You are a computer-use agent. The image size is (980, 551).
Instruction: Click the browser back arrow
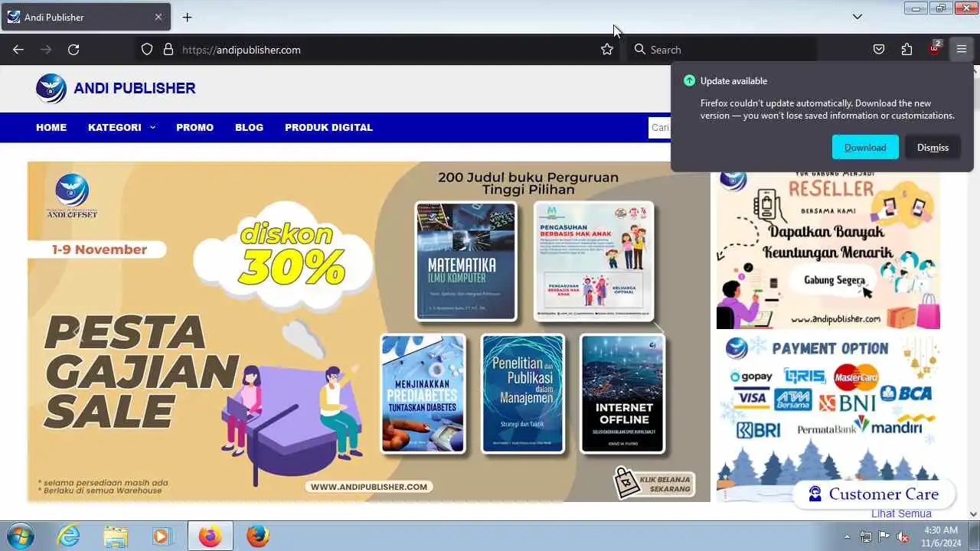pos(18,50)
